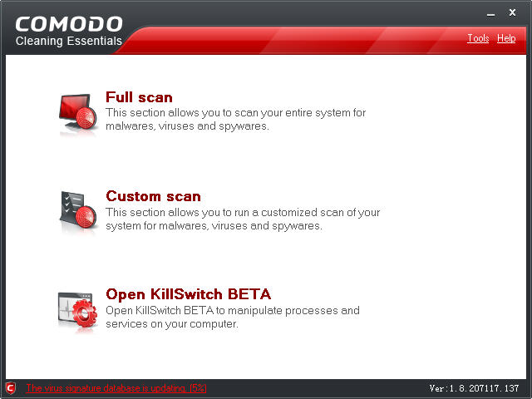Open the Help menu
The width and height of the screenshot is (532, 399).
(506, 38)
